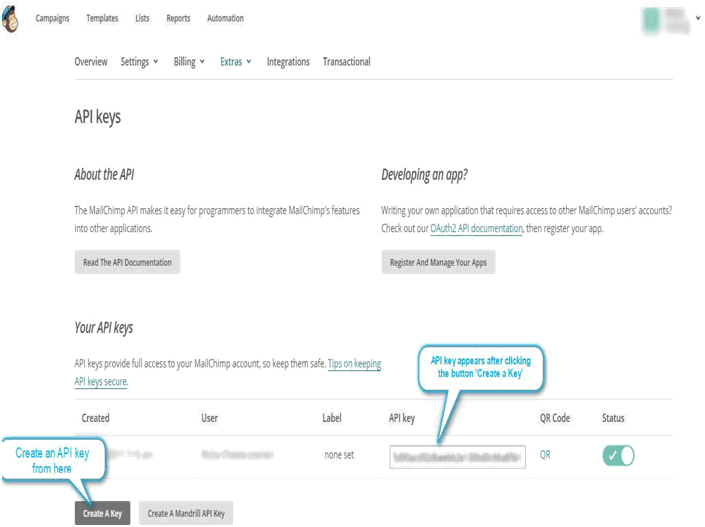
Task: Open Tips on keeping API keys secure link
Action: pyautogui.click(x=354, y=364)
